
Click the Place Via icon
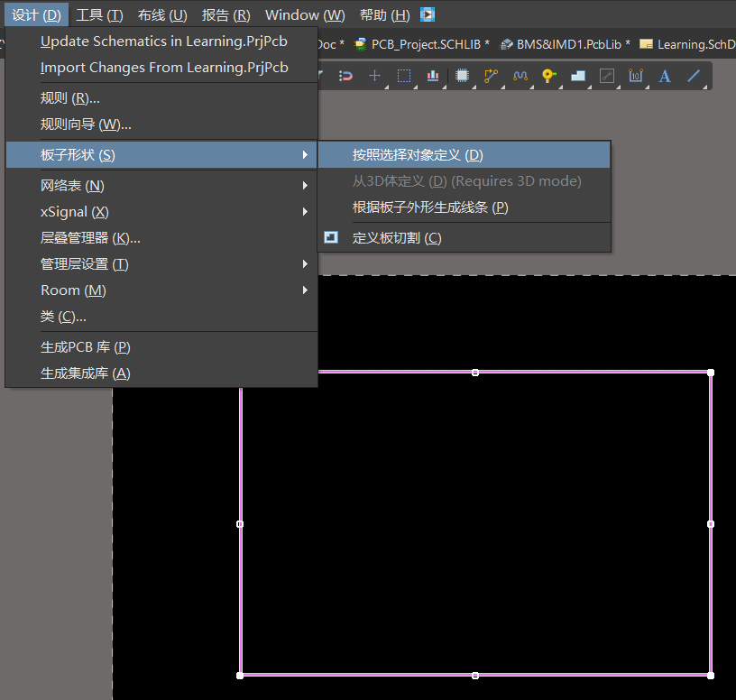(x=548, y=77)
